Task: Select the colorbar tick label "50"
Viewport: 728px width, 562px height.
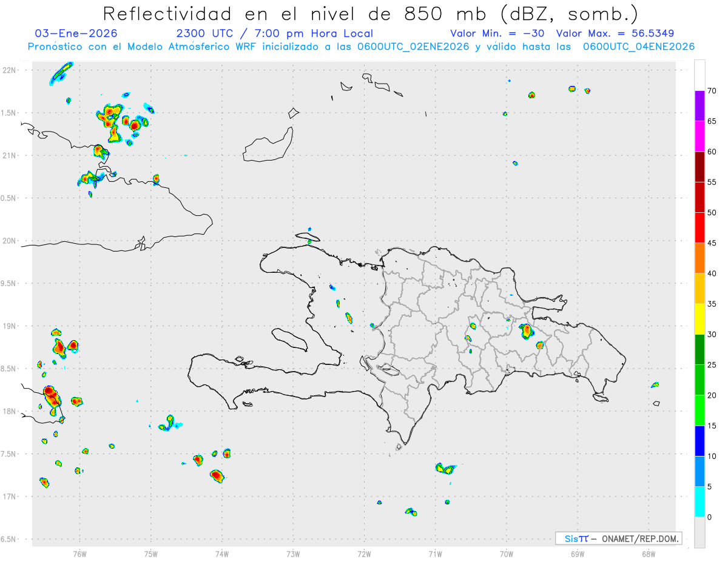Action: [x=712, y=213]
